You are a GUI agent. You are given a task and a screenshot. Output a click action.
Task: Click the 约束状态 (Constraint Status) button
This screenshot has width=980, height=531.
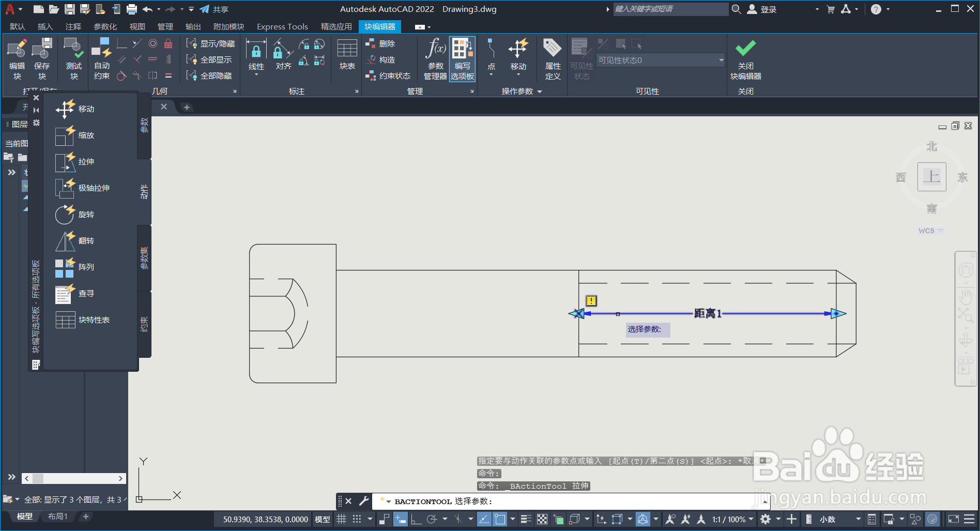point(388,76)
